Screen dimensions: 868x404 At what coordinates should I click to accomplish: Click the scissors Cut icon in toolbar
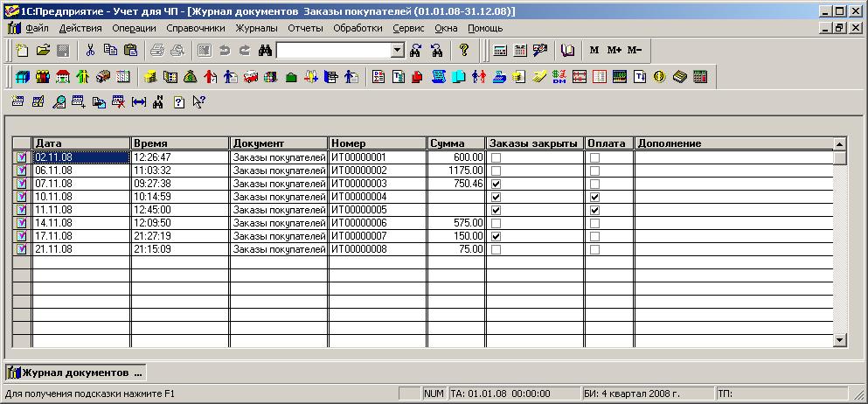(x=90, y=51)
